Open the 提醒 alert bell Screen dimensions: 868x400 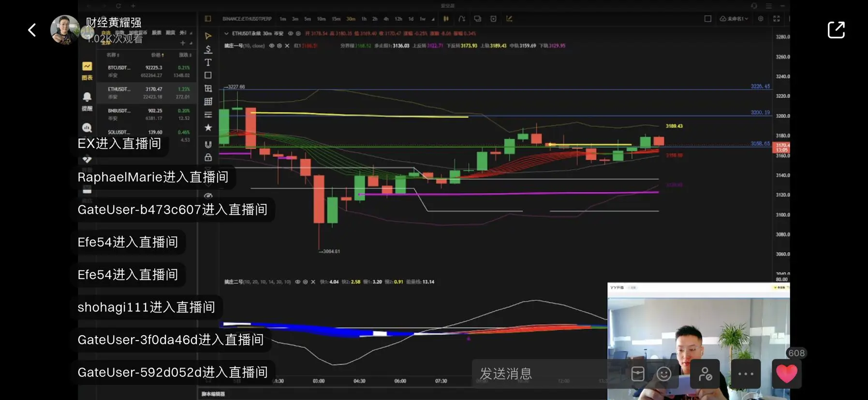(87, 101)
